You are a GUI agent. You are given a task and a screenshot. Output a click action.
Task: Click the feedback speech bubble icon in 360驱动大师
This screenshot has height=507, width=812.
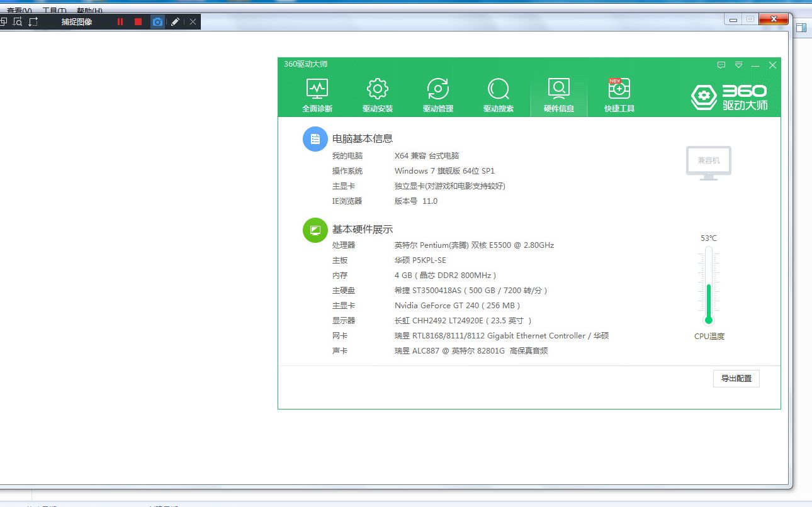coord(721,65)
